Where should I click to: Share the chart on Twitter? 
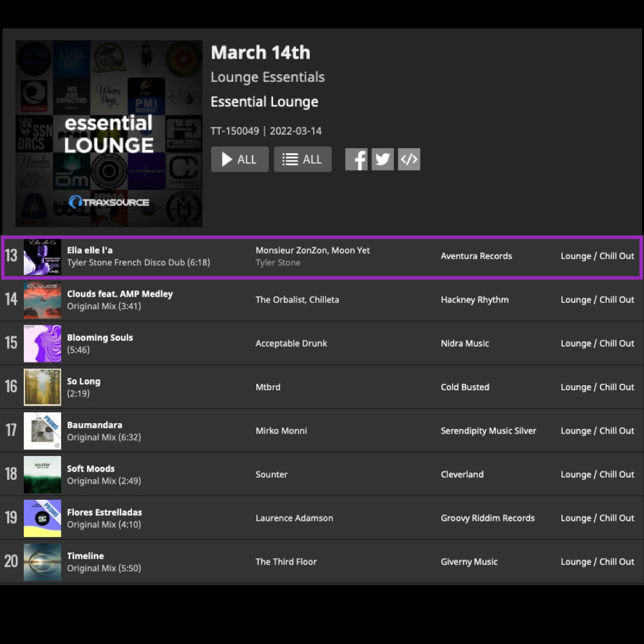(382, 159)
